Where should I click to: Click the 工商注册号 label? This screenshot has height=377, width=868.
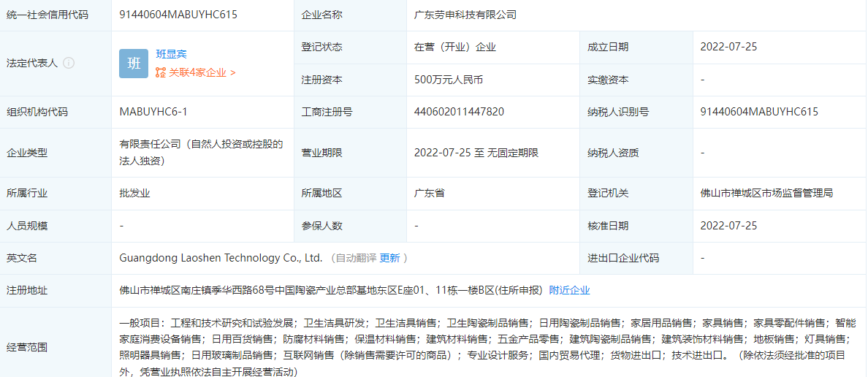tap(327, 112)
